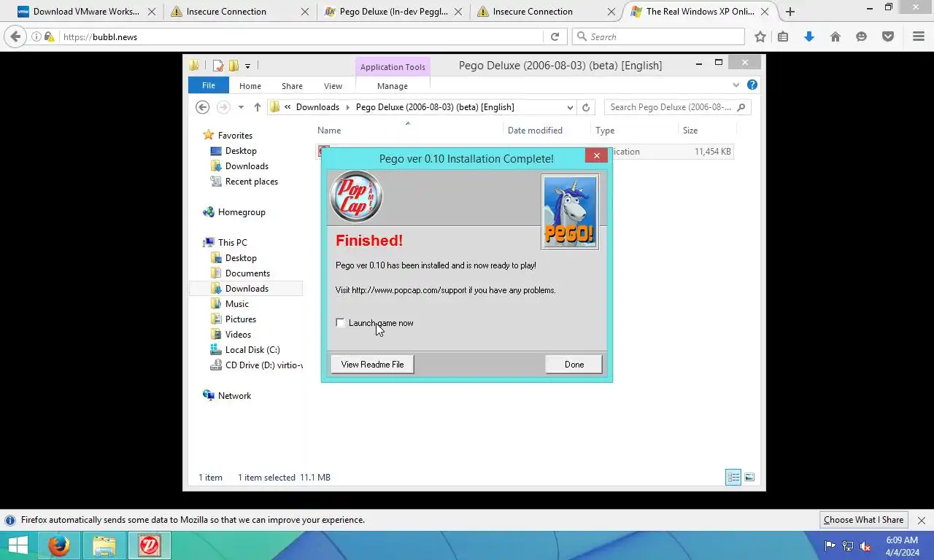Open Action Center flag tray icon

pos(830,545)
